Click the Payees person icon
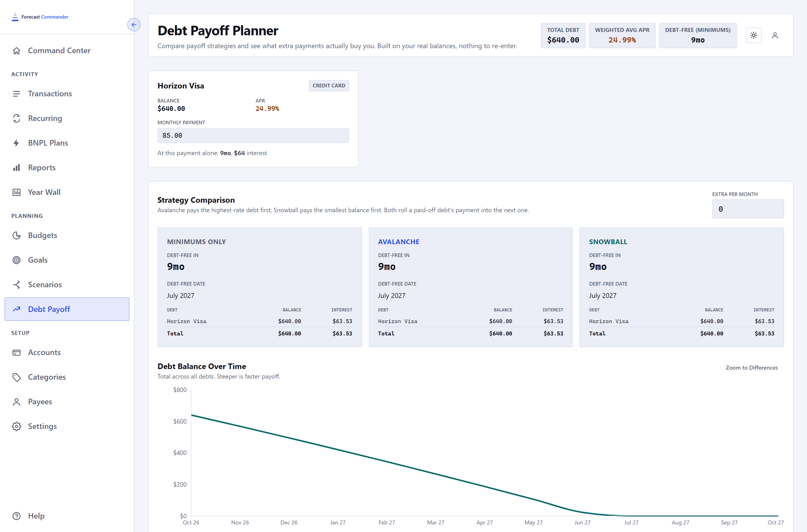Image resolution: width=807 pixels, height=532 pixels. tap(16, 402)
